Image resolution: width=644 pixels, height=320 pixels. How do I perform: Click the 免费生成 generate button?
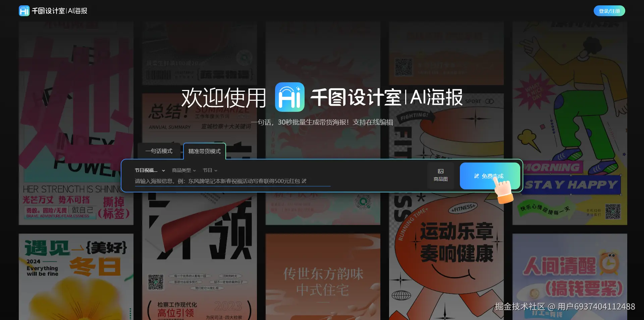pyautogui.click(x=490, y=176)
